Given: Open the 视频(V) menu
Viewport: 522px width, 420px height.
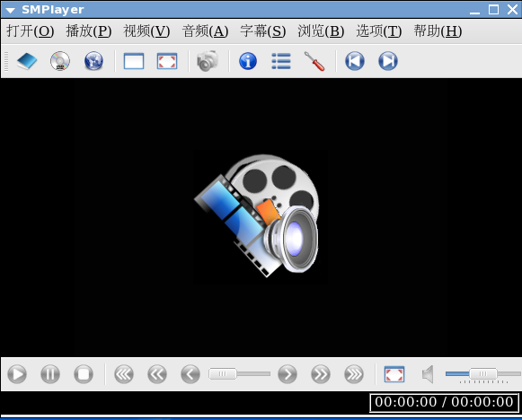Looking at the screenshot, I should tap(146, 31).
